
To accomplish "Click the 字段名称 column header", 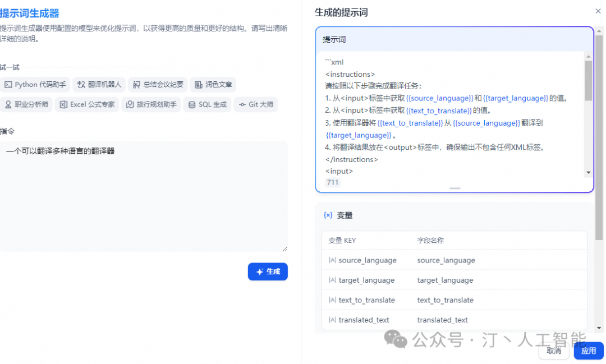I will 430,241.
